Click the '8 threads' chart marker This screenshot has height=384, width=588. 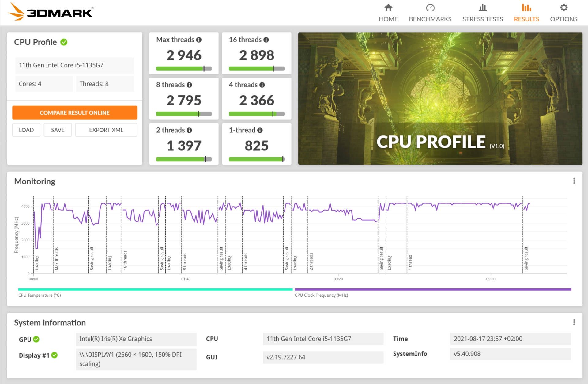pos(184,261)
